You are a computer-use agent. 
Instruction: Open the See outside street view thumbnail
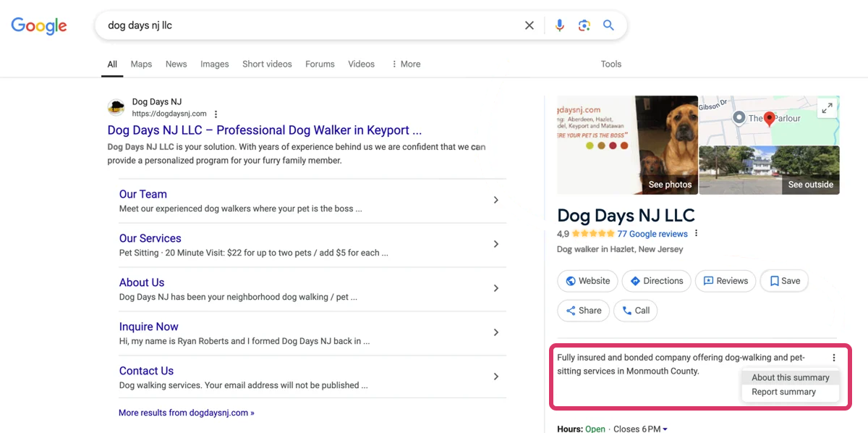770,170
